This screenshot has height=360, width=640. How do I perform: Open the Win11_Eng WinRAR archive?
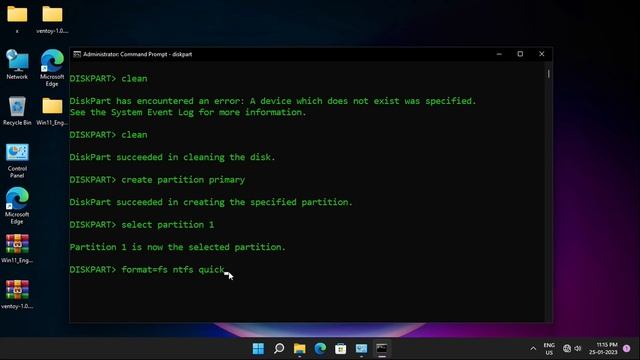17,248
